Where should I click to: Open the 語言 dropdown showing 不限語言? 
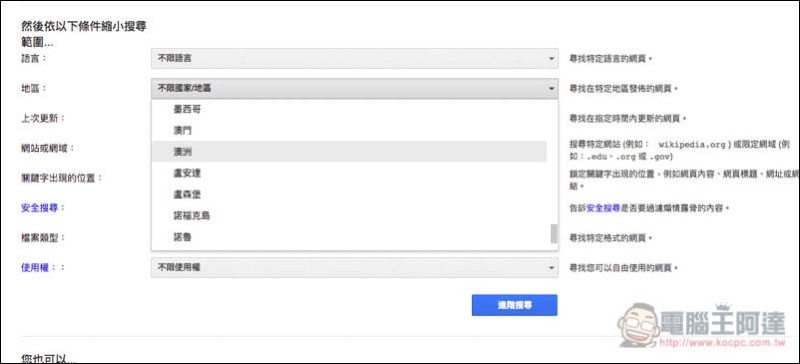click(x=355, y=59)
